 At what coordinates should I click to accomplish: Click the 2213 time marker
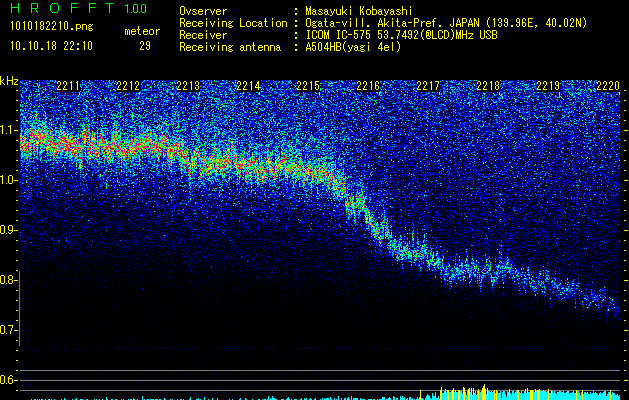188,86
